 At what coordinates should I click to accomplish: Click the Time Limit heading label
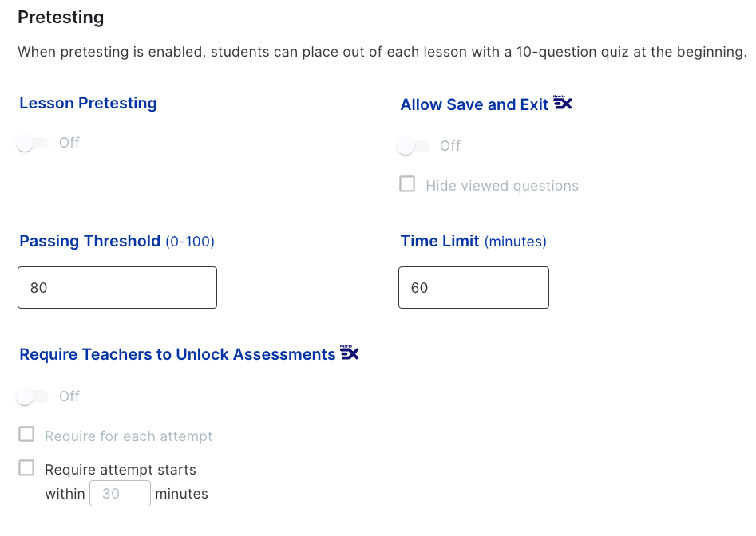[x=473, y=241]
